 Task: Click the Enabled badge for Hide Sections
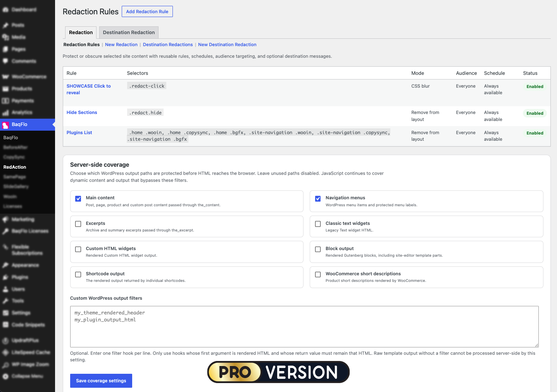(535, 113)
